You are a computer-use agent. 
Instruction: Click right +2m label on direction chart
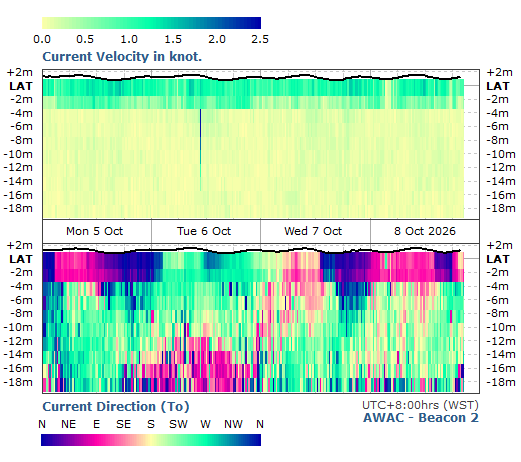[500, 245]
